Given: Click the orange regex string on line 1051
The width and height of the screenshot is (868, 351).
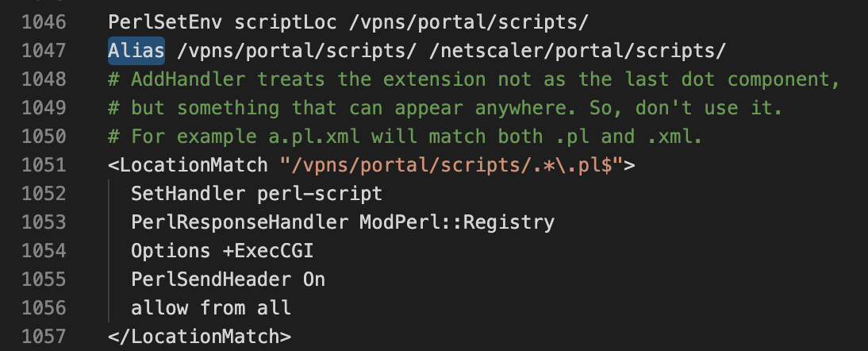Looking at the screenshot, I should coord(451,165).
